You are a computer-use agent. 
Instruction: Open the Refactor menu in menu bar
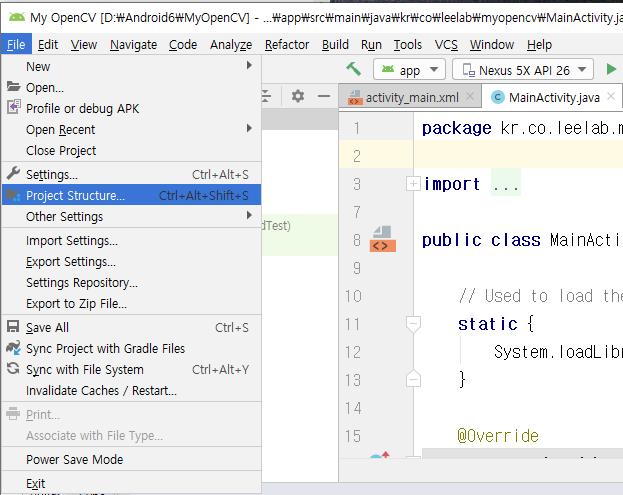[x=287, y=45]
